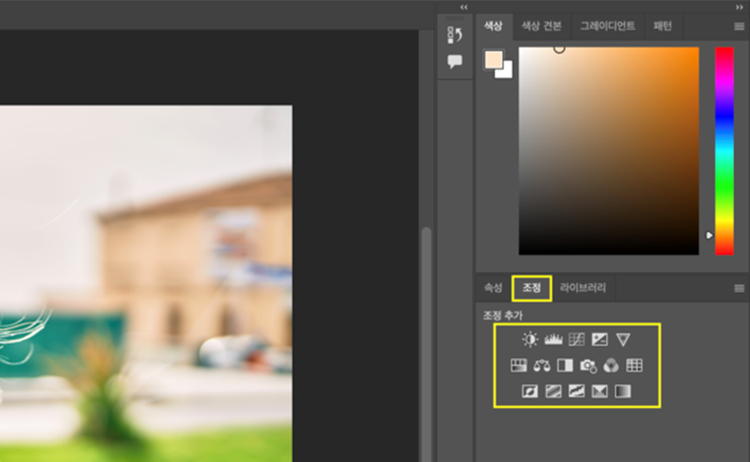Open the Comments panel speech bubble icon
The height and width of the screenshot is (462, 750).
click(x=454, y=61)
